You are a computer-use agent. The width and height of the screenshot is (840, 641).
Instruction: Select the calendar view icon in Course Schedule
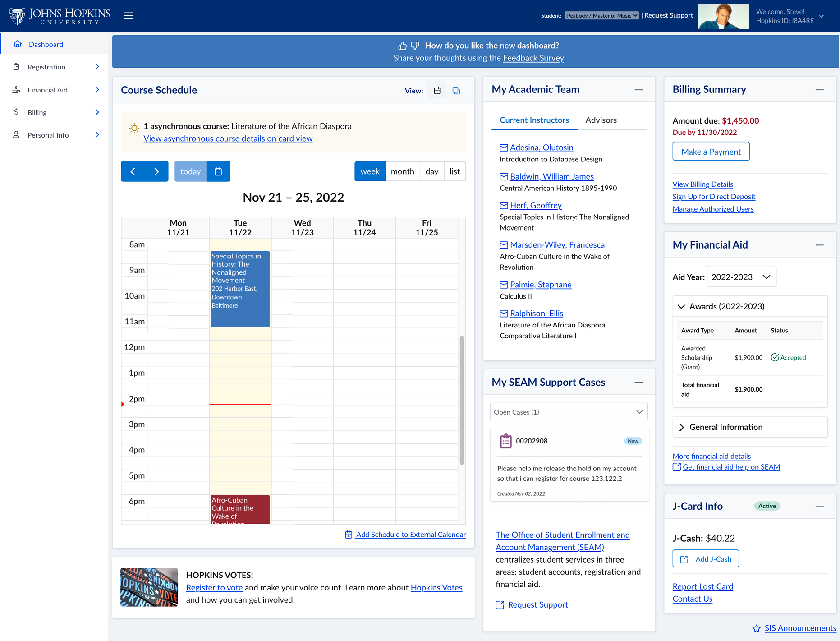tap(436, 90)
